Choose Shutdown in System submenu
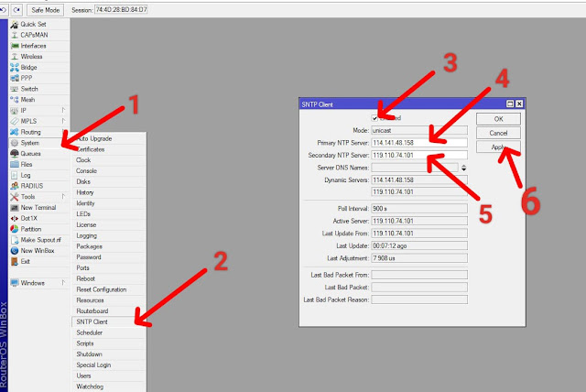The image size is (586, 392). (x=108, y=354)
